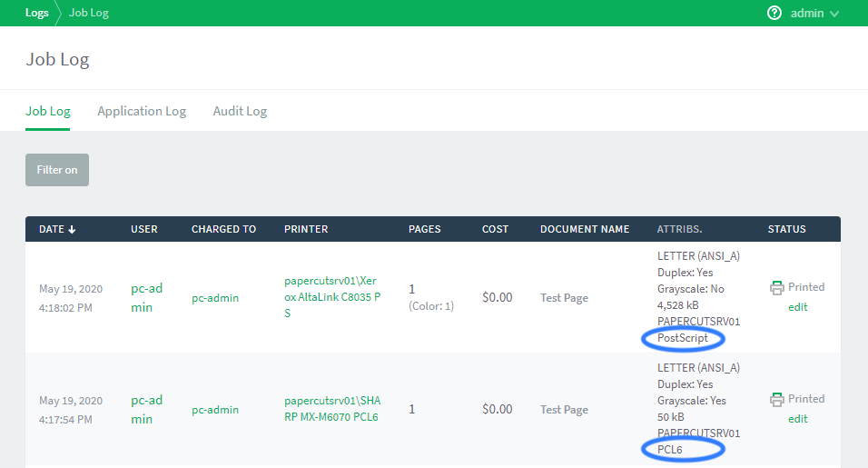
Task: Select Test Page in the Xerox row
Action: tap(564, 298)
